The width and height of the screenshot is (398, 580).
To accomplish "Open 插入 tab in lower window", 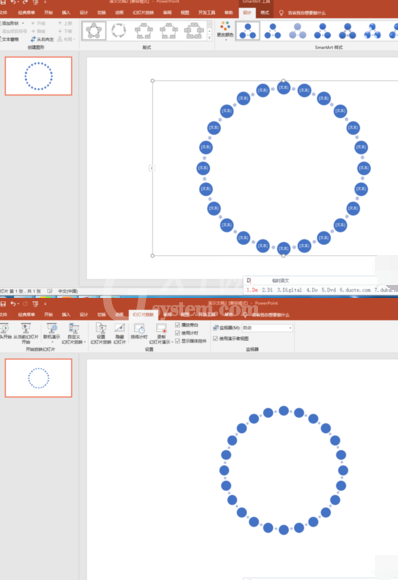I will 66,315.
